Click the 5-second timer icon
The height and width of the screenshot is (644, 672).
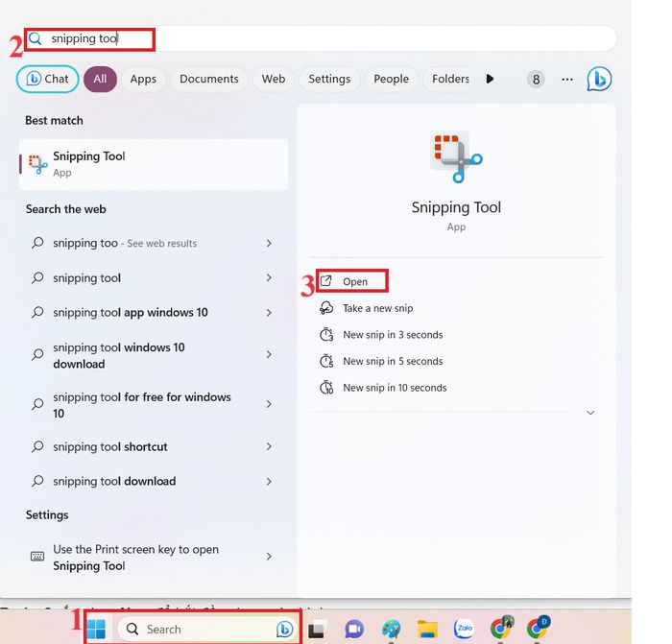[326, 361]
